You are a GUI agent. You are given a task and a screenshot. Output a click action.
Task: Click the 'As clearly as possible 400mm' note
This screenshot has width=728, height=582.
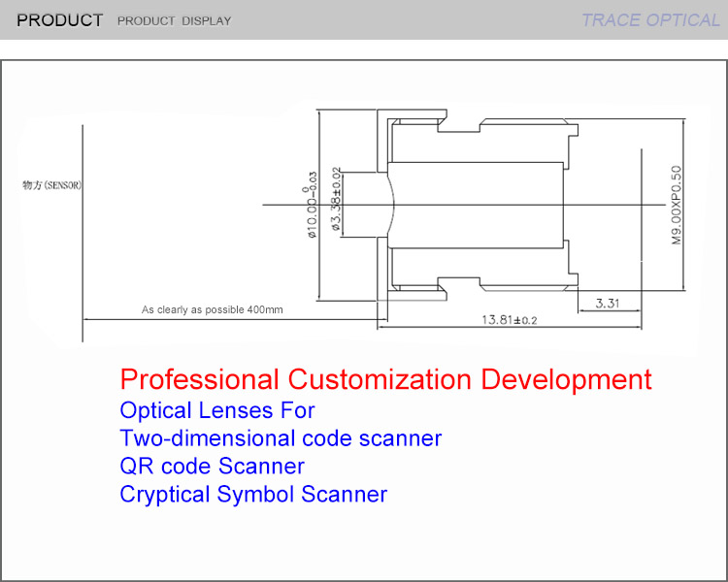point(213,310)
